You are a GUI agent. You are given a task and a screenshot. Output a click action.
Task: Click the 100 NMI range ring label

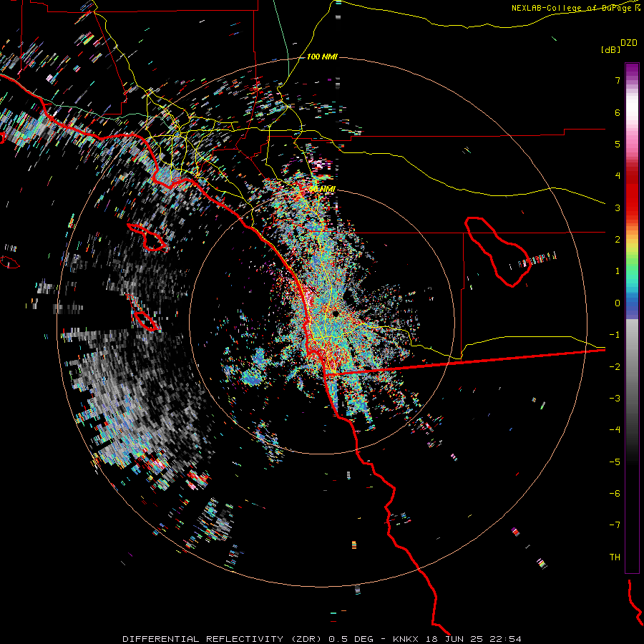pos(322,57)
